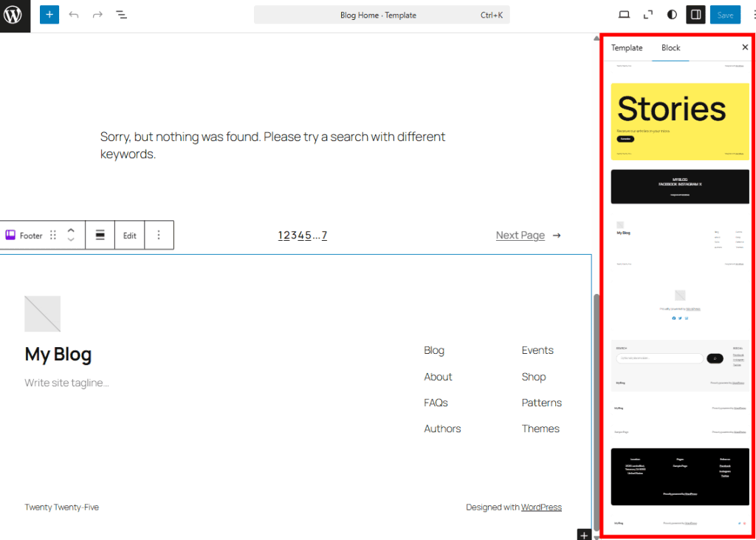Select the Footer block icon in toolbar
Viewport: 756px width, 540px height.
(10, 235)
